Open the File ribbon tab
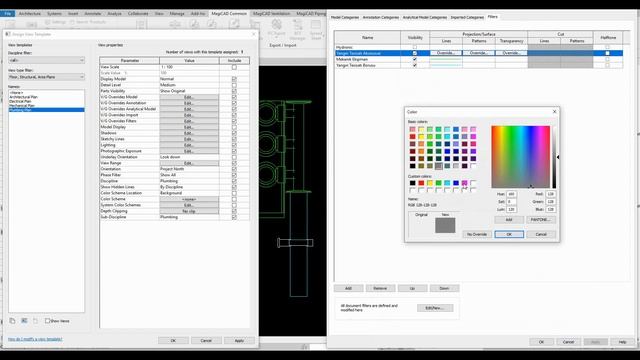The width and height of the screenshot is (640, 360). [x=7, y=13]
